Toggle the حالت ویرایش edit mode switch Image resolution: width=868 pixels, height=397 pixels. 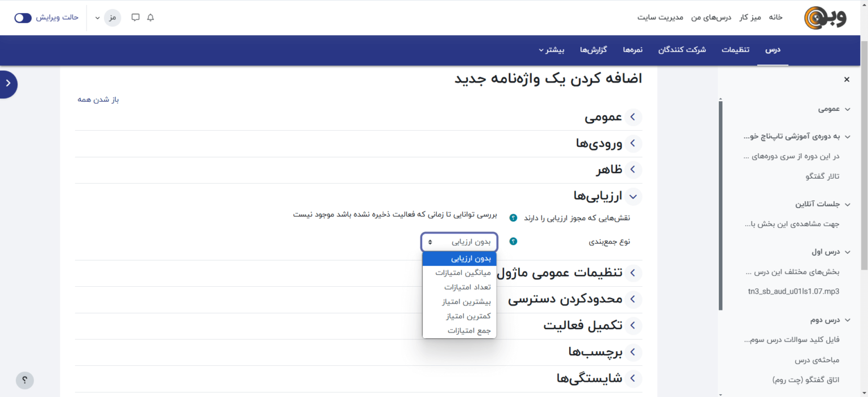pyautogui.click(x=23, y=18)
